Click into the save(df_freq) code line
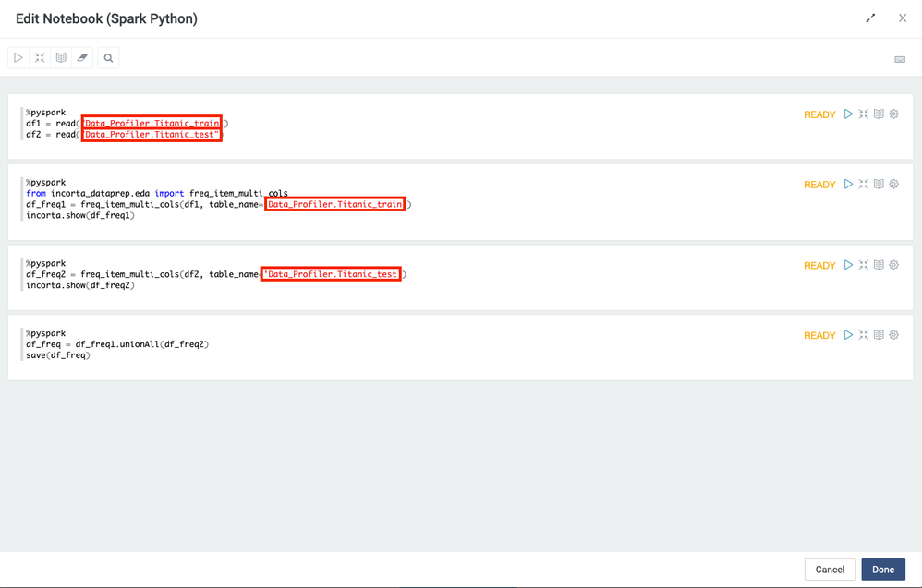The image size is (922, 588). pyautogui.click(x=58, y=355)
